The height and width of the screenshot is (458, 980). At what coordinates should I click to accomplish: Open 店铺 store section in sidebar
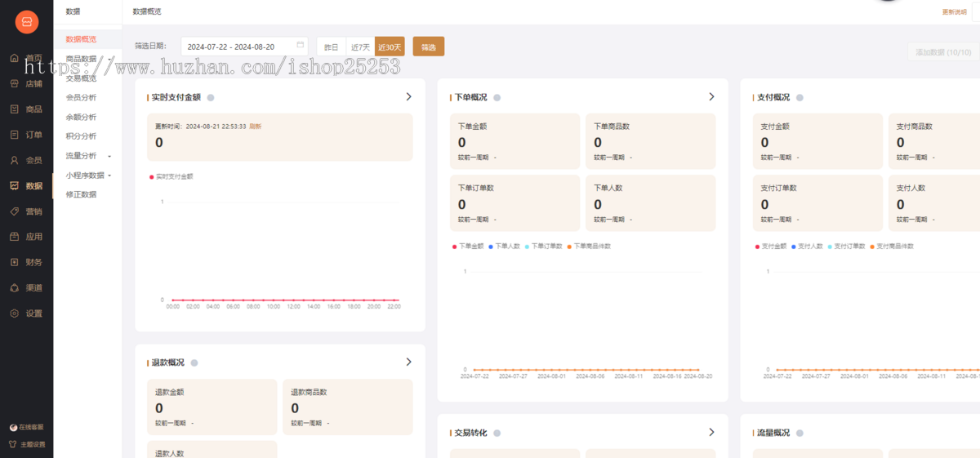pyautogui.click(x=26, y=83)
